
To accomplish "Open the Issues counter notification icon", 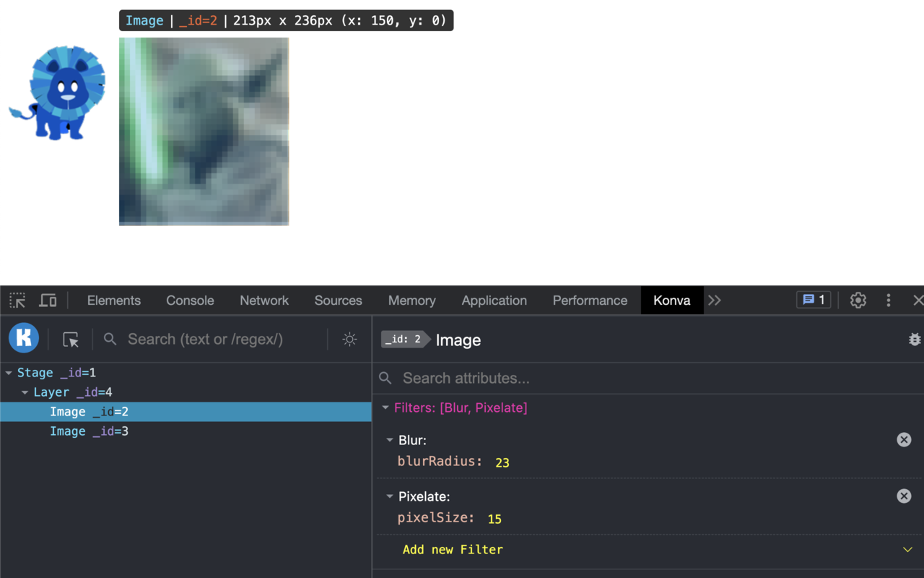I will [813, 299].
